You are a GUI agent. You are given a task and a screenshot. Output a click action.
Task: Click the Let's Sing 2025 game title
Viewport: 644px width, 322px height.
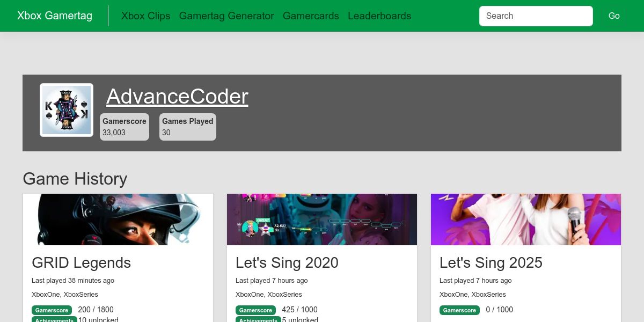click(491, 262)
